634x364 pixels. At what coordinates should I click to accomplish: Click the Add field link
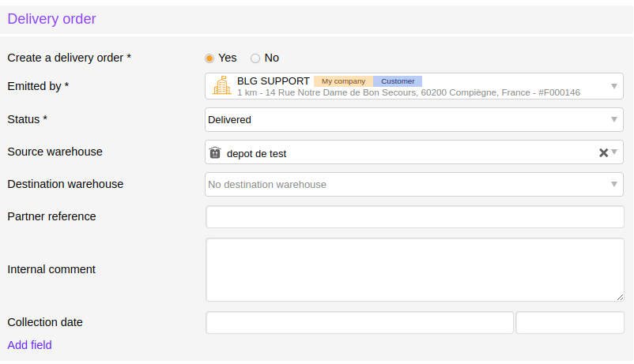29,345
